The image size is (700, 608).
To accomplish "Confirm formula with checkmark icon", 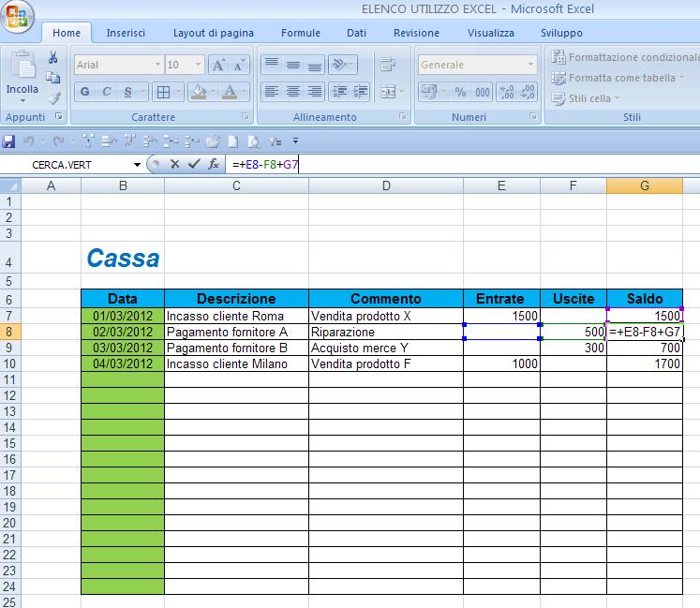I will tap(194, 164).
